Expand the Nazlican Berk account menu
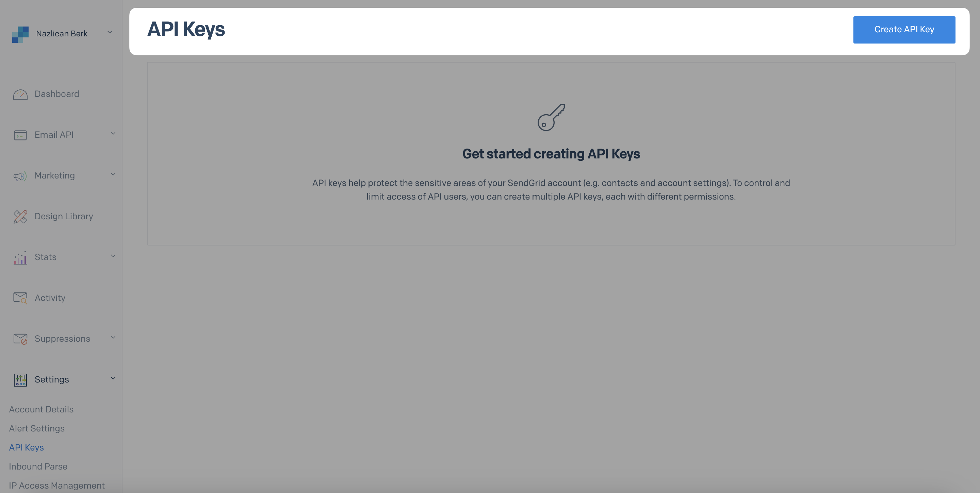980x493 pixels. 110,33
